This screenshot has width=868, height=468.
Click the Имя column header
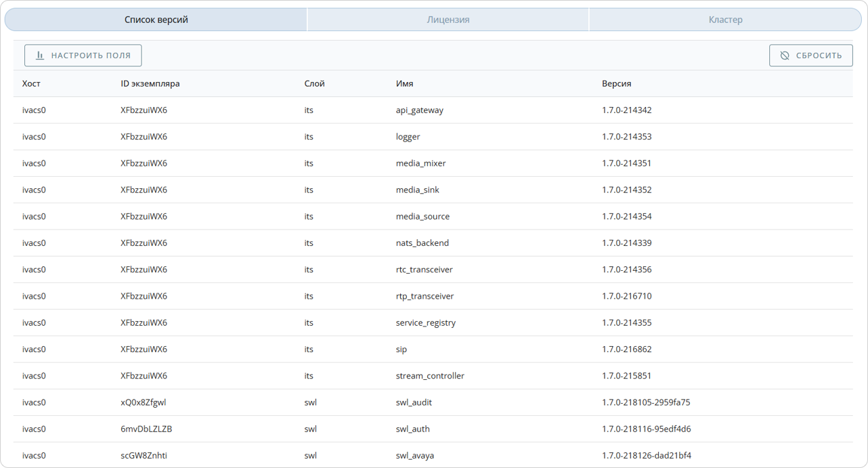click(404, 83)
